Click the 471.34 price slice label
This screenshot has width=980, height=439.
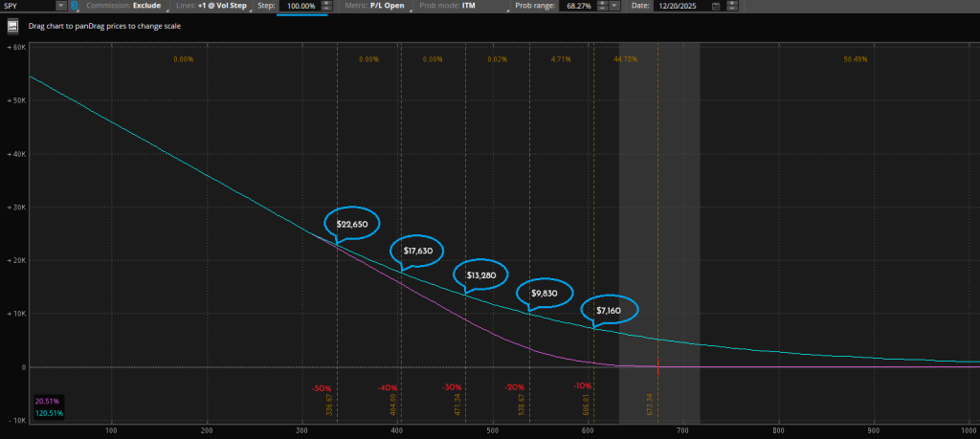457,405
